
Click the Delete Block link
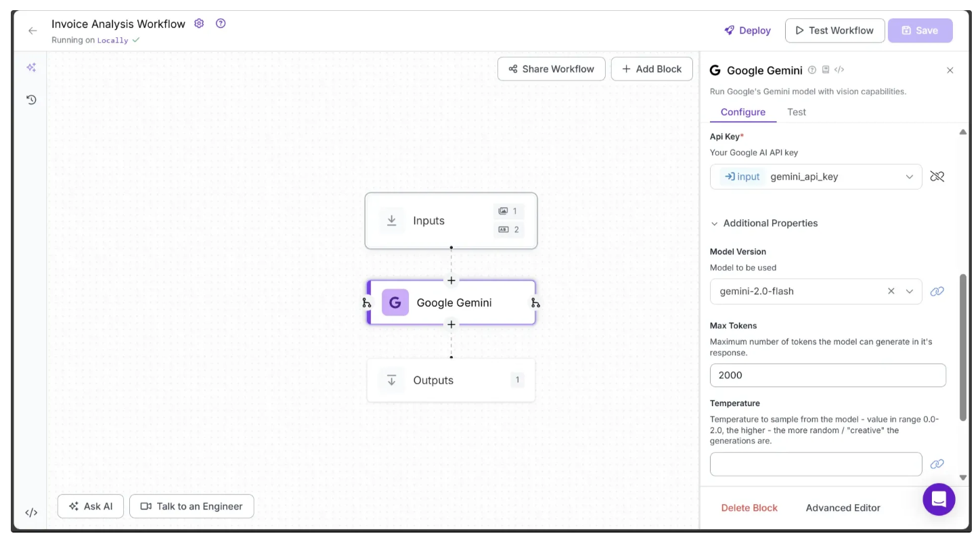[749, 508]
